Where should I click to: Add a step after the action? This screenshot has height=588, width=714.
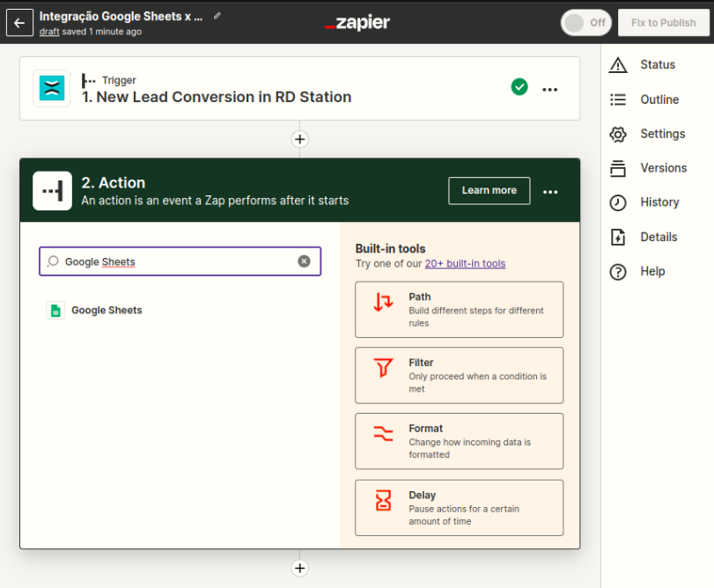click(299, 568)
